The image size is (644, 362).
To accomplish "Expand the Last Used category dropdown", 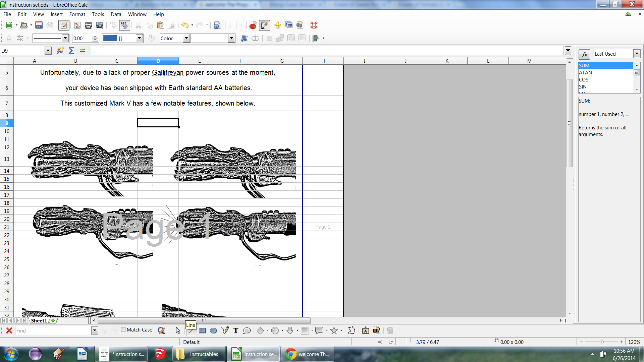I will pos(636,54).
